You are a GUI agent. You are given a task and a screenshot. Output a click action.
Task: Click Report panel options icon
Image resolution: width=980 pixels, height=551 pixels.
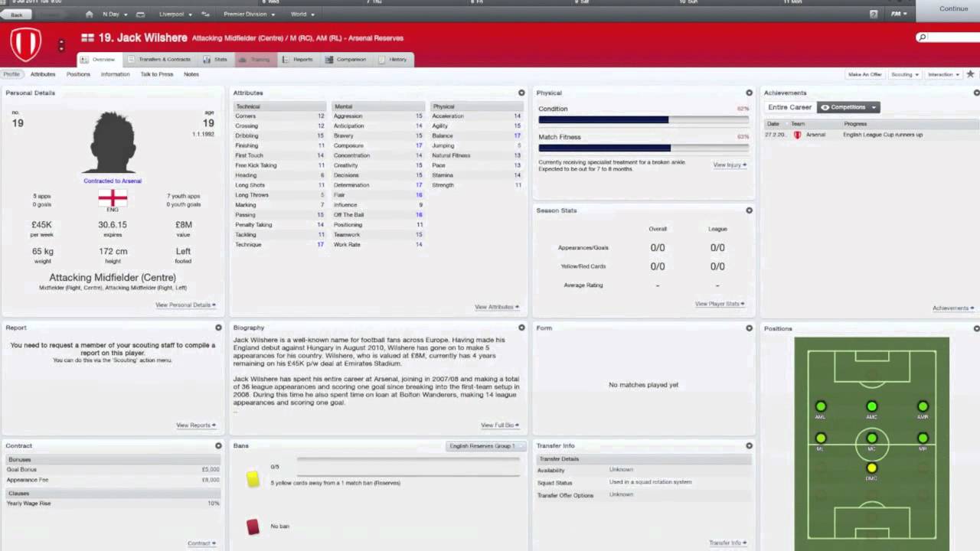click(x=218, y=328)
